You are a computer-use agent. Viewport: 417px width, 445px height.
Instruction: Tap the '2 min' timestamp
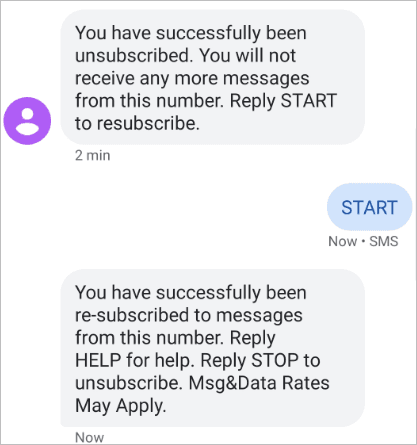click(92, 156)
